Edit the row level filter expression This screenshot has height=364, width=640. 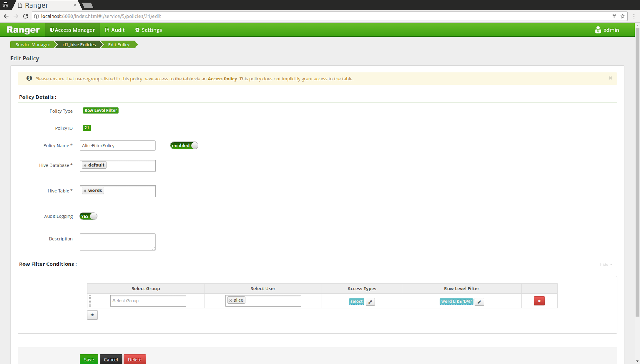tap(479, 302)
